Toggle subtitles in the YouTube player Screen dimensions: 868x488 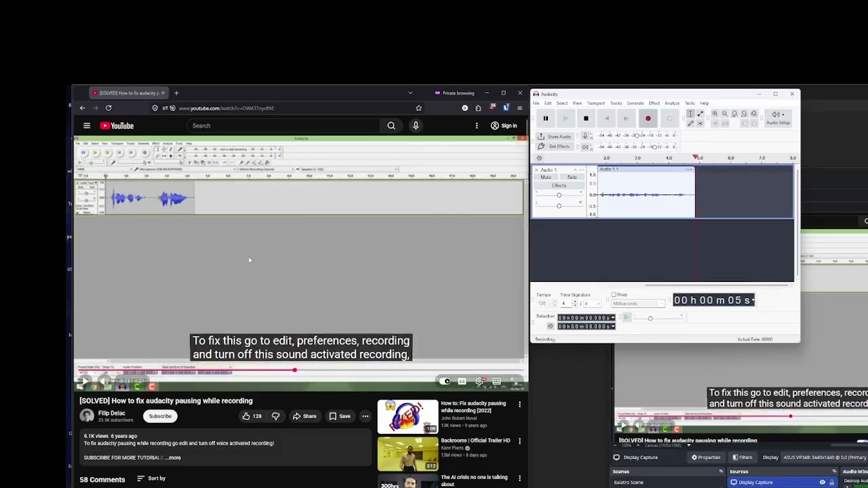click(x=462, y=381)
